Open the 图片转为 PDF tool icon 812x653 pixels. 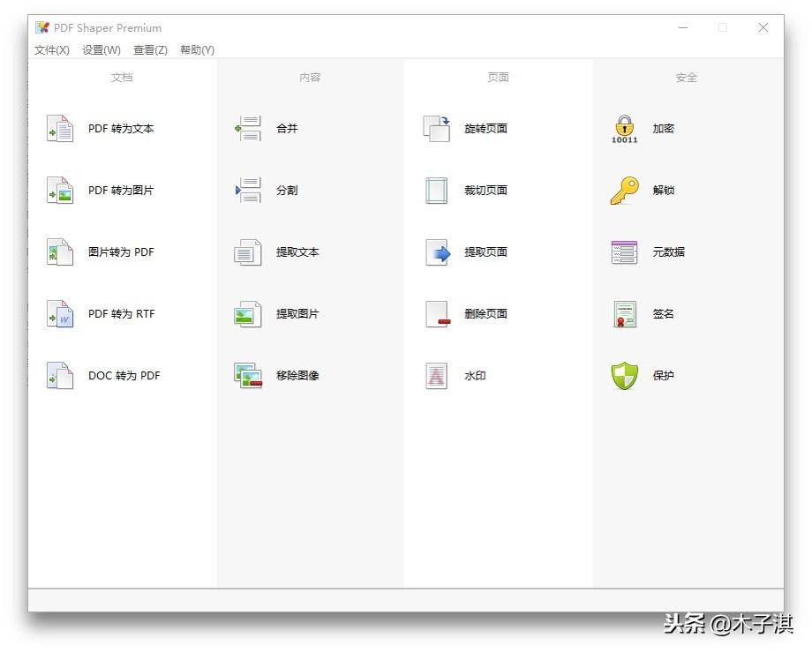[60, 252]
